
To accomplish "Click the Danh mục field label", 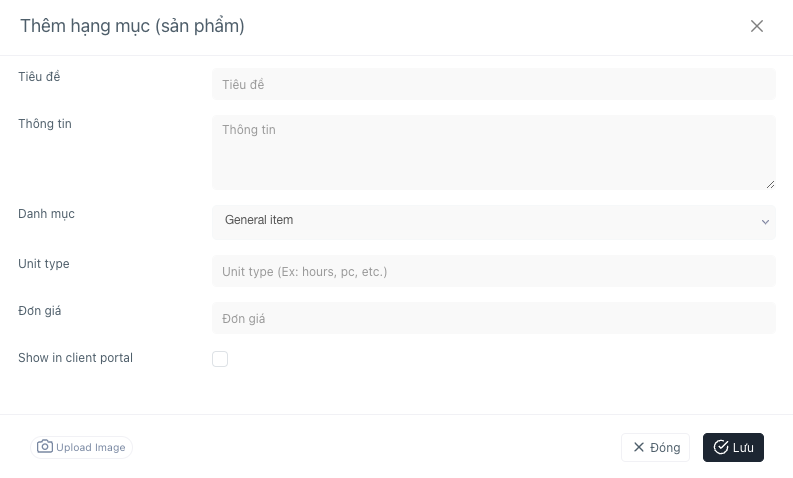I will coord(47,214).
